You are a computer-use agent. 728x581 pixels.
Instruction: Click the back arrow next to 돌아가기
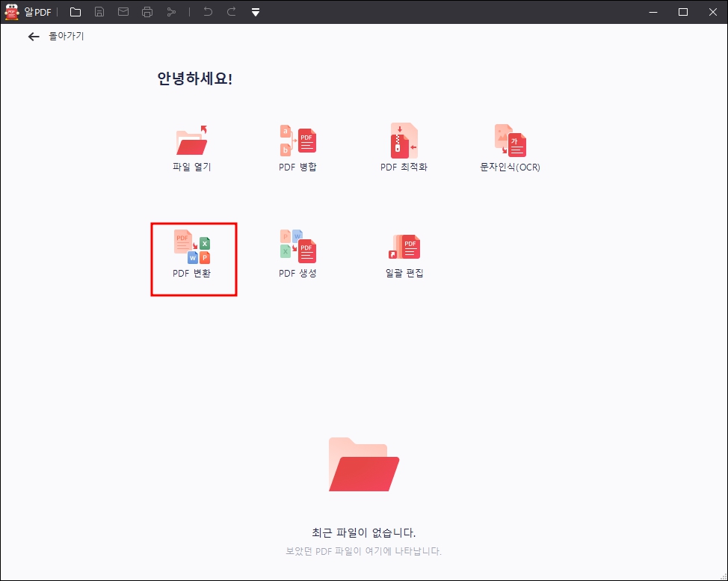(34, 36)
